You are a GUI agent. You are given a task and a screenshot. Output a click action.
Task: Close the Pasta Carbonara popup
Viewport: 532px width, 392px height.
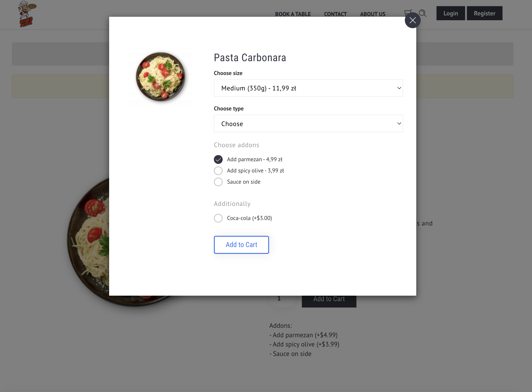pos(412,20)
